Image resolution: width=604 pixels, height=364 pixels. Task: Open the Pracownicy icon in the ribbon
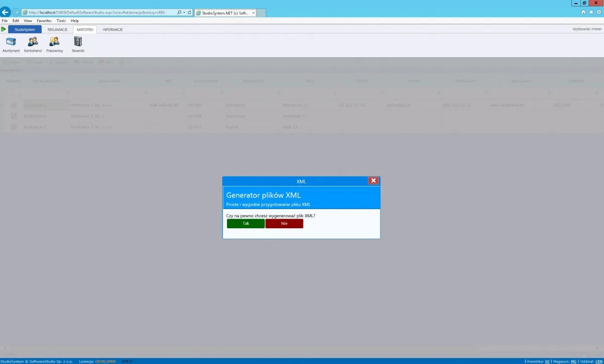54,44
